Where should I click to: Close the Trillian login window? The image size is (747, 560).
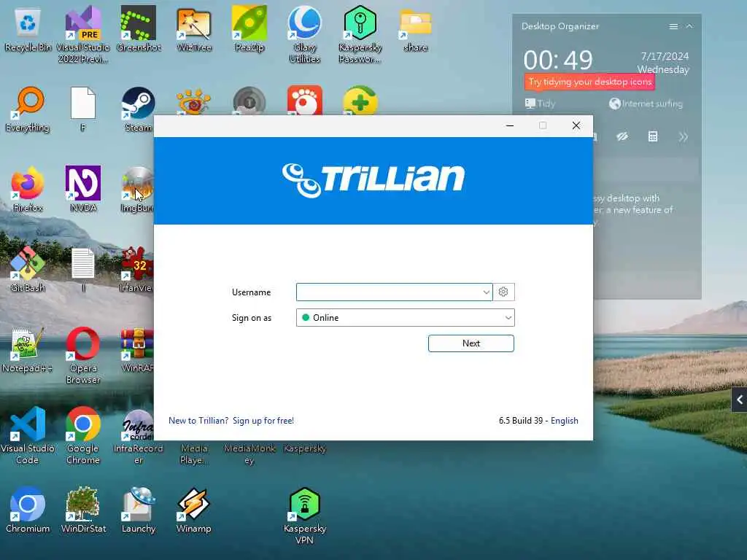click(x=576, y=125)
